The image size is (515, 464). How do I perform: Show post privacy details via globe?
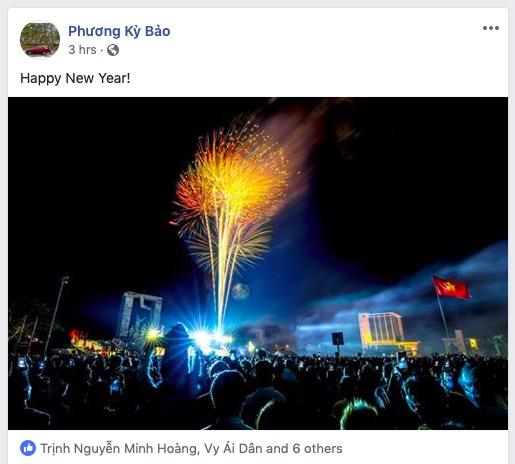pos(113,50)
